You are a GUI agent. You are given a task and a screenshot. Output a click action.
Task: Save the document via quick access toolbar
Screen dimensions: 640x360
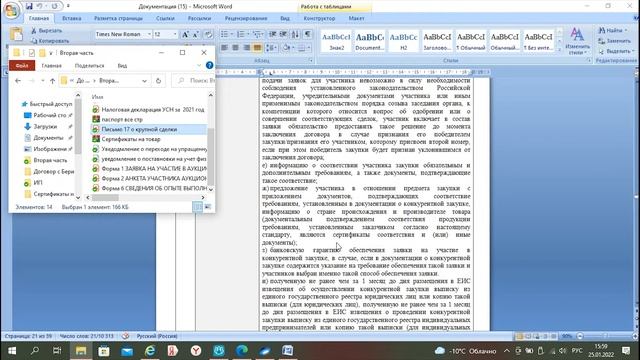tap(29, 6)
